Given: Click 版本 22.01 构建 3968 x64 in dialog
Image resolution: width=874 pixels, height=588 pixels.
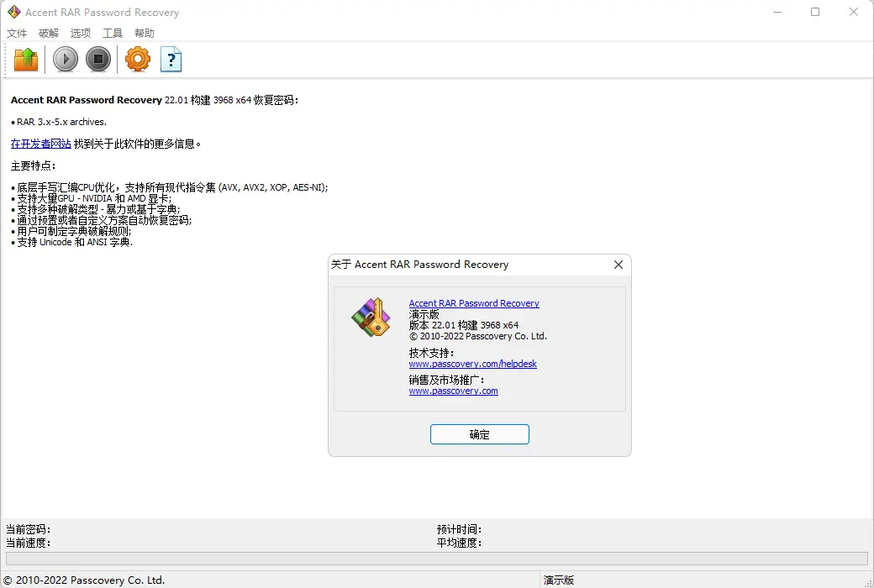Looking at the screenshot, I should (x=464, y=325).
